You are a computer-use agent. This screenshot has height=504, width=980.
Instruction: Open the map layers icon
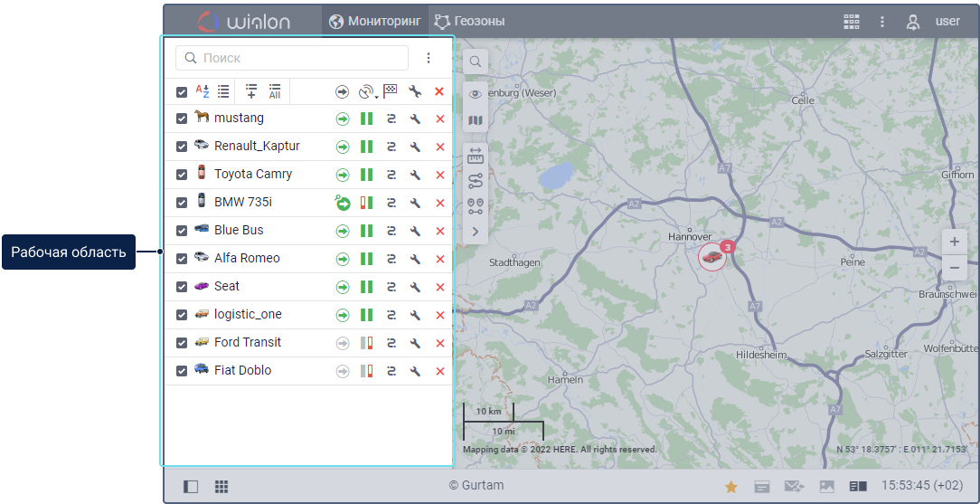[x=476, y=120]
